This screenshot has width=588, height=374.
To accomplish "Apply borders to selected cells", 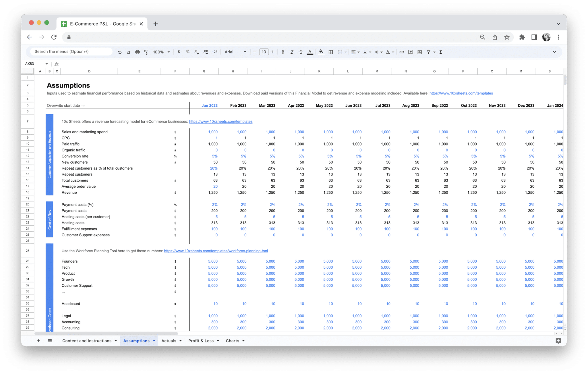I will tap(330, 52).
